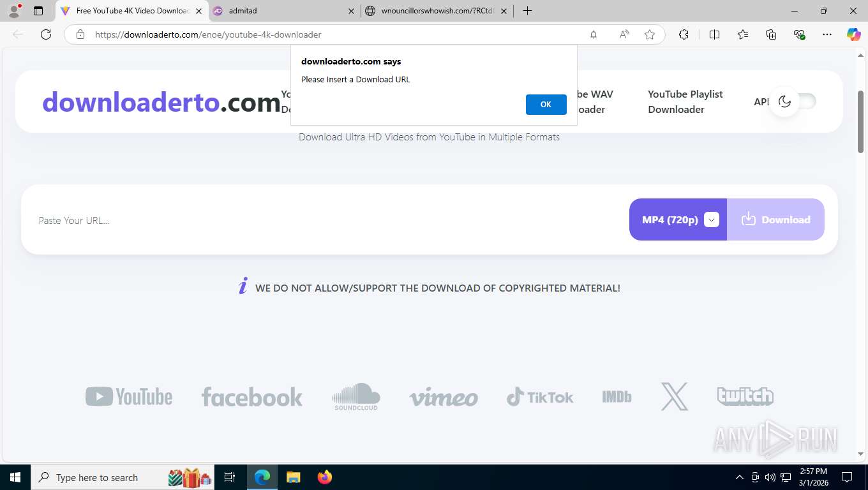Click the SoundCloud logo
This screenshot has height=490, width=868.
coord(356,397)
